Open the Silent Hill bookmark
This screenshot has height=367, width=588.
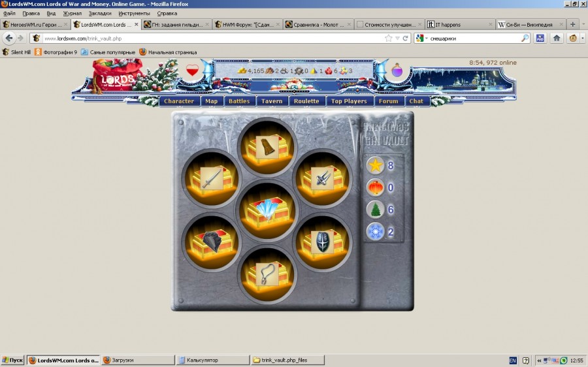pos(16,52)
